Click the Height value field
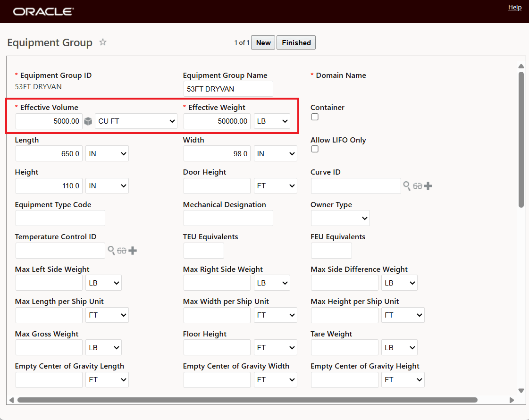 49,186
